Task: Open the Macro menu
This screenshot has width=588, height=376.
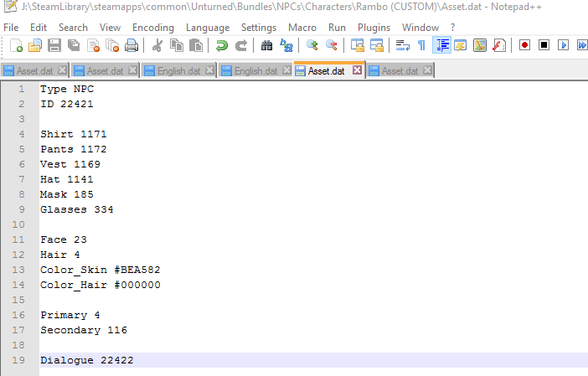Action: coord(302,28)
